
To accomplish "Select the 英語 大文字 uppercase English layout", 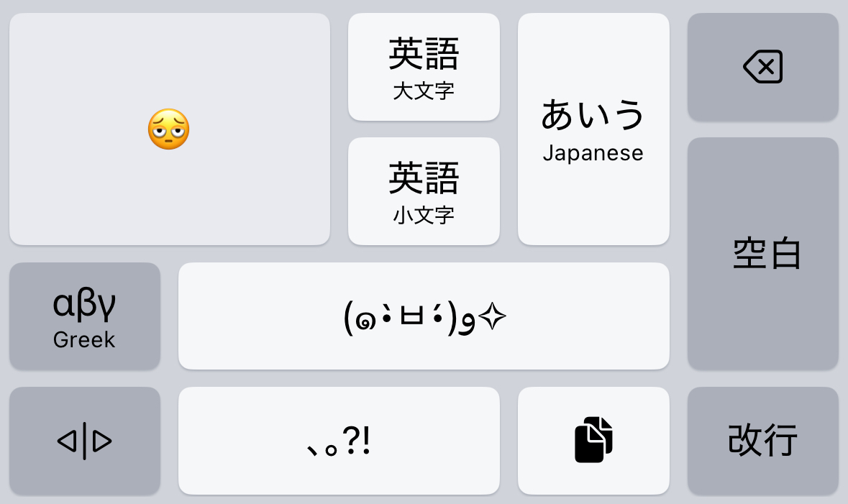I will click(x=424, y=67).
